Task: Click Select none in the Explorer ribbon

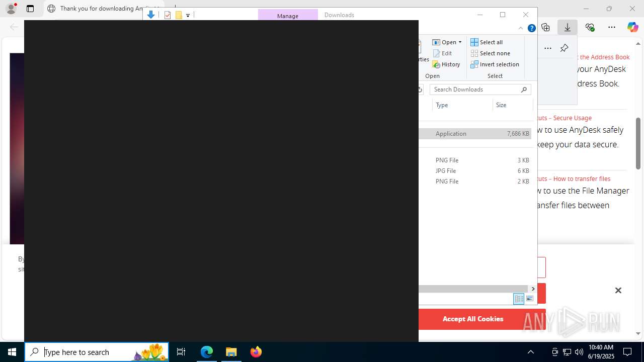Action: pos(490,53)
